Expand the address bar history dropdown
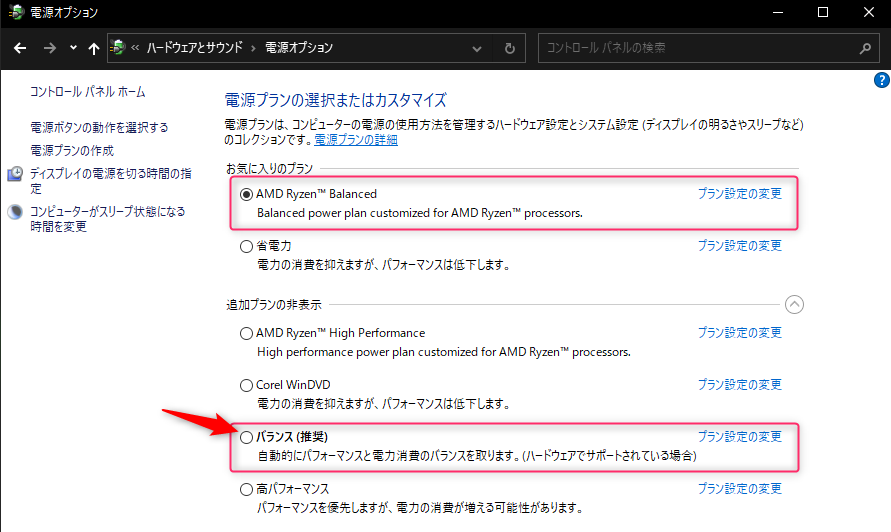 click(477, 49)
